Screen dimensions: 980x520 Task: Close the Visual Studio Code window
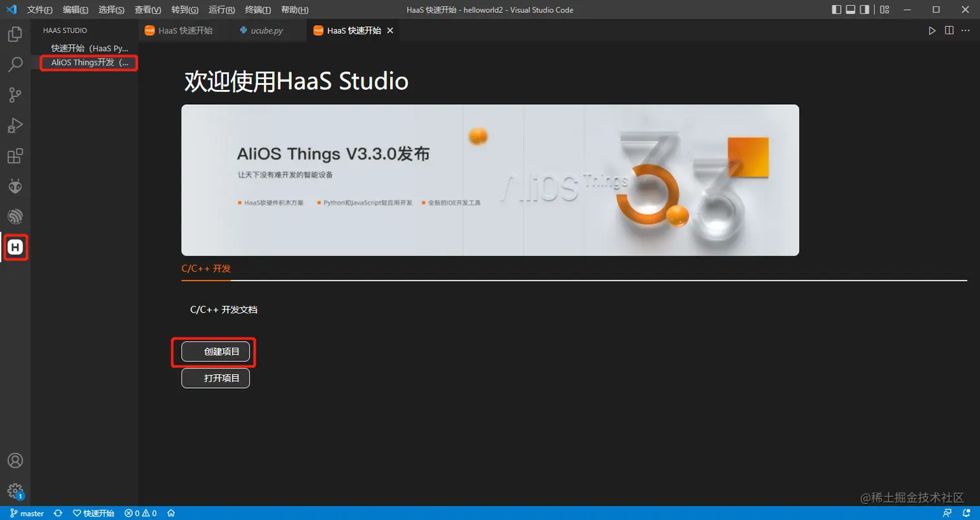pos(966,10)
